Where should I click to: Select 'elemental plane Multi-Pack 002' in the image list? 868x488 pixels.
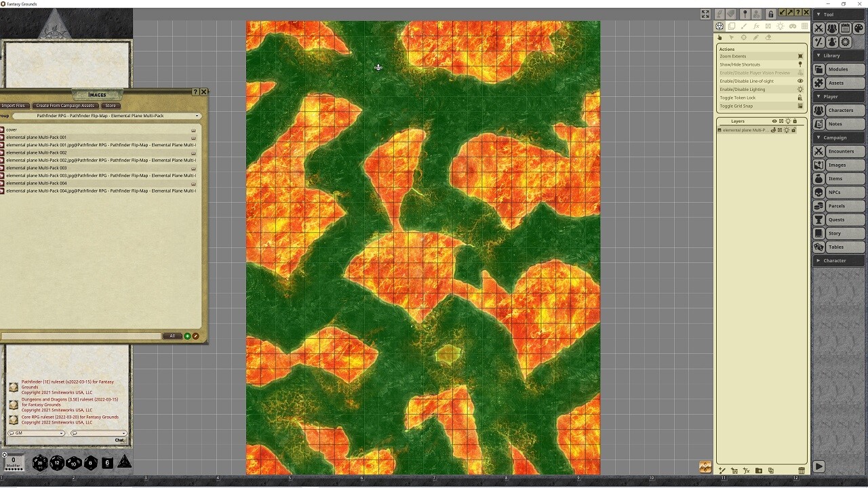[41, 152]
